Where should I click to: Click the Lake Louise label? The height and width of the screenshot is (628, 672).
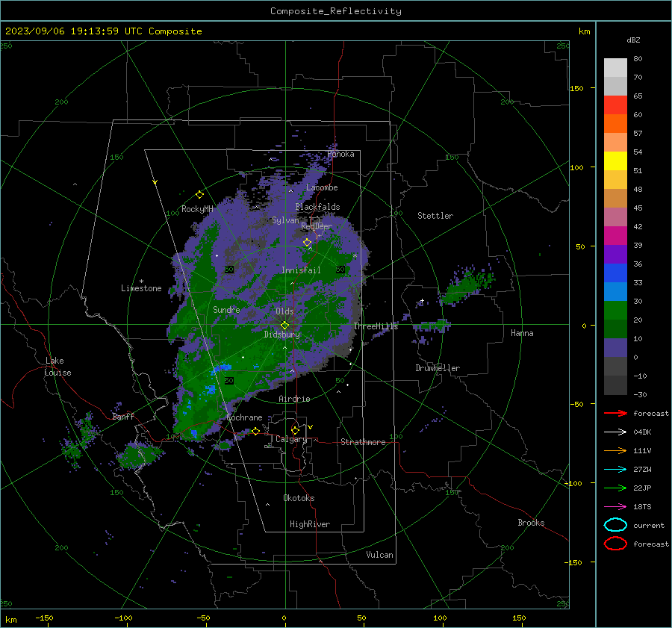pos(57,367)
